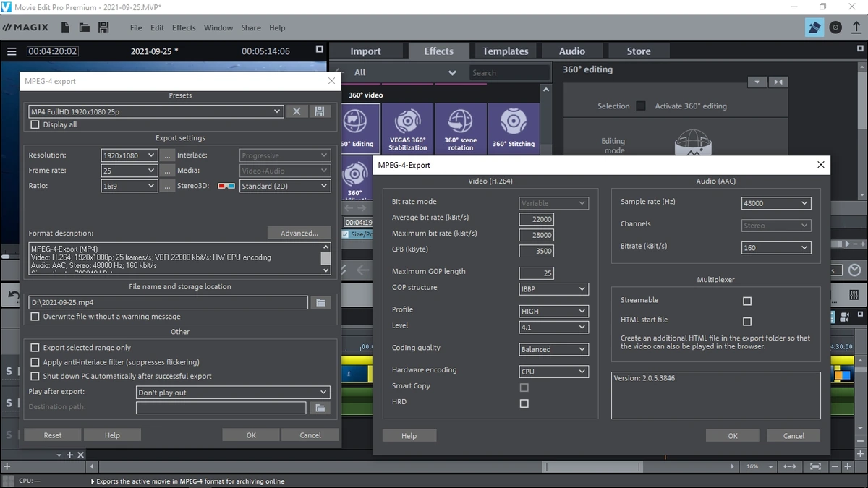Image resolution: width=868 pixels, height=488 pixels.
Task: Enable Apply anti-interlace filter option
Action: click(x=35, y=362)
